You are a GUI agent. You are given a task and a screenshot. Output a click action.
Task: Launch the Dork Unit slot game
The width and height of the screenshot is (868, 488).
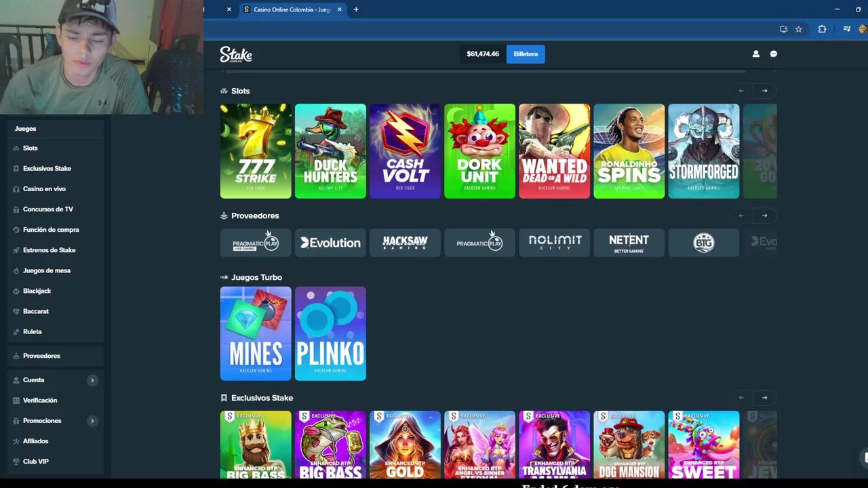click(479, 151)
